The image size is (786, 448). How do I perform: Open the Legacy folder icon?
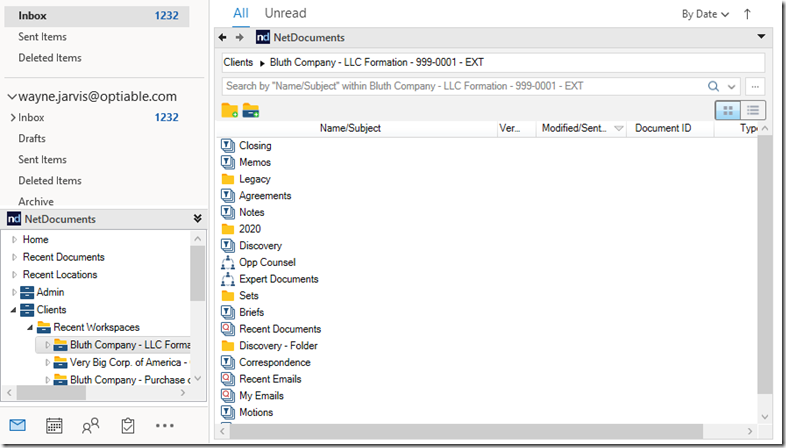[228, 179]
